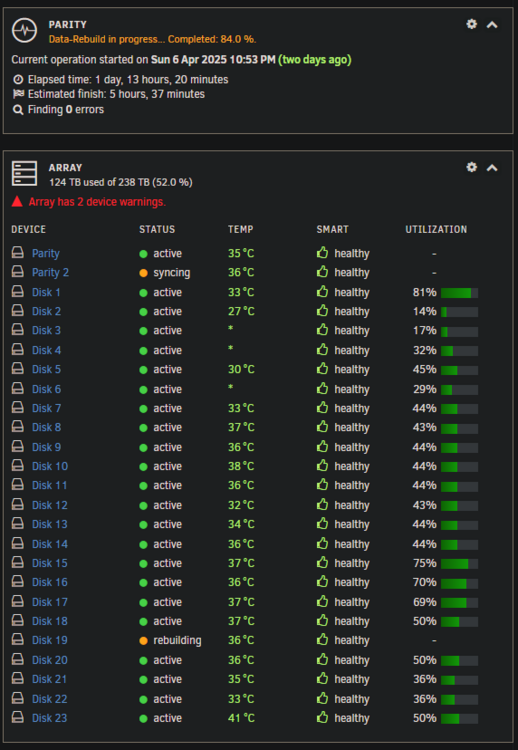The image size is (518, 750).
Task: Click Disk 23 temperature 41 °C
Action: pos(242,718)
